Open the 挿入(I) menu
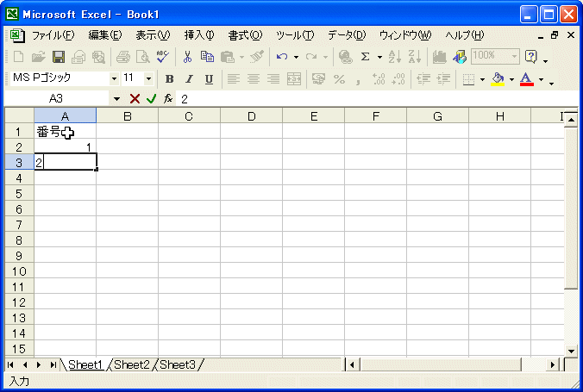Image resolution: width=583 pixels, height=392 pixels. [199, 35]
